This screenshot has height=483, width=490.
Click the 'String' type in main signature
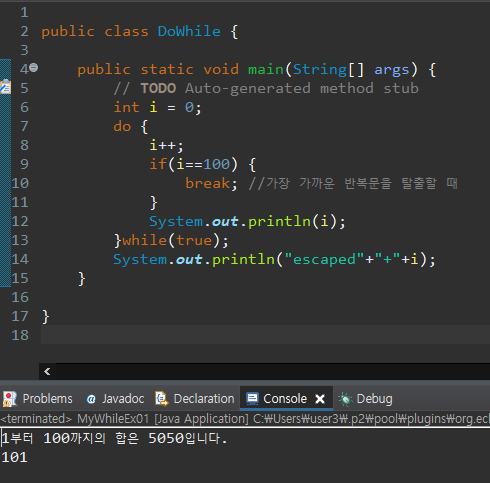pos(320,69)
